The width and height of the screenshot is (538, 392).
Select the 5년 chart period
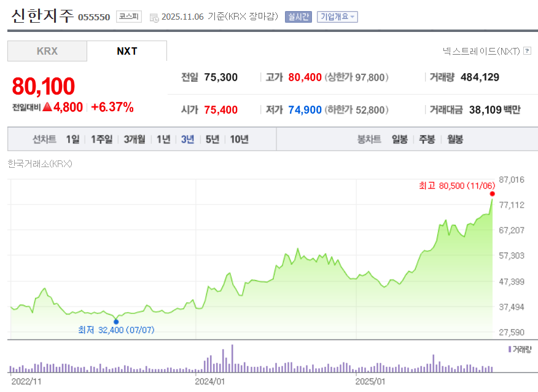[212, 139]
